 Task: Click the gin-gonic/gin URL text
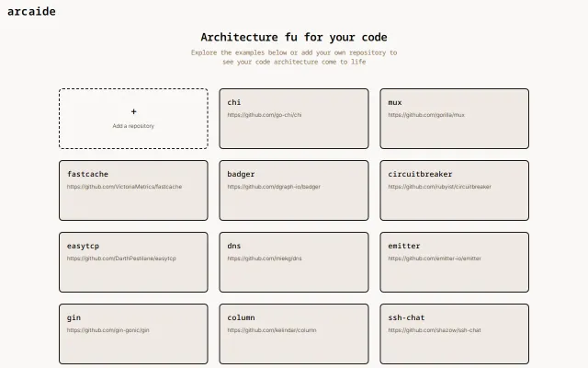point(108,330)
